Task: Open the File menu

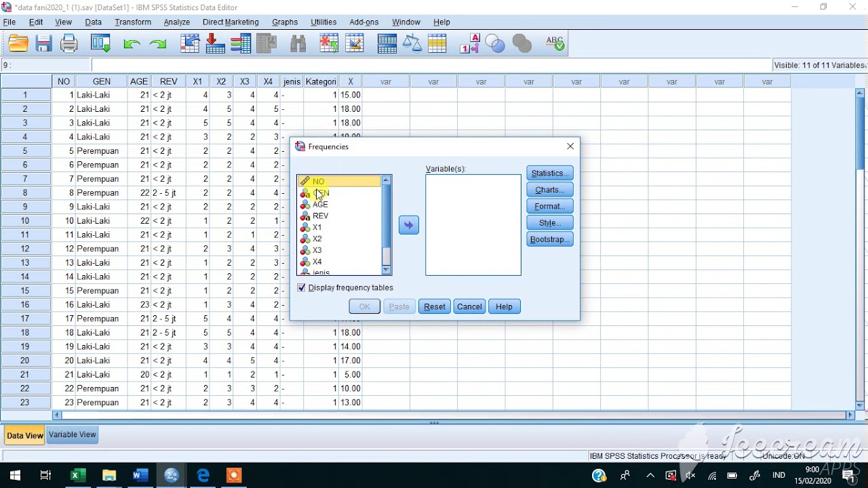Action: point(9,22)
